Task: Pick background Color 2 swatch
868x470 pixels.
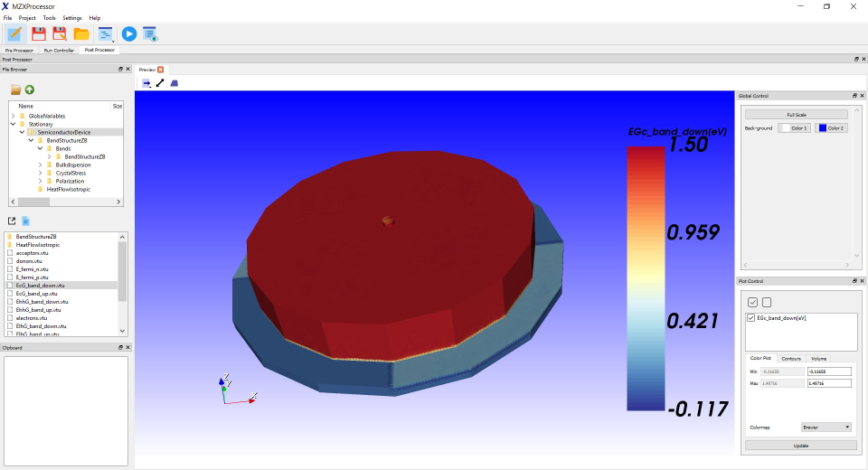Action: tap(831, 127)
